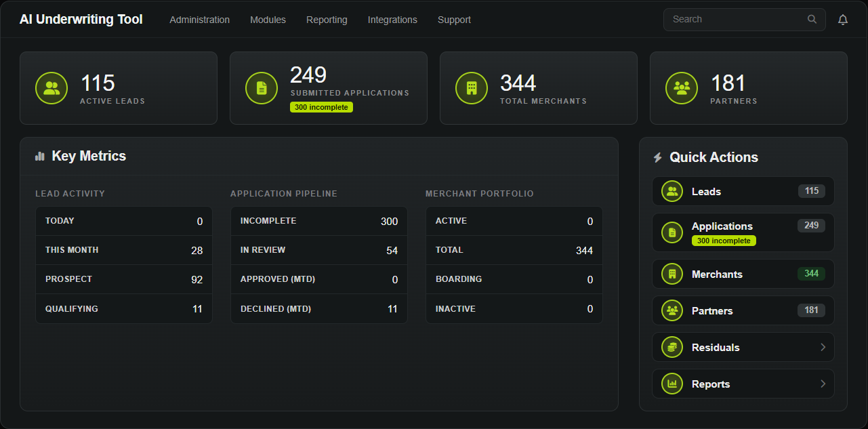Click the MERCHANT PORTFOLIO heading
868x429 pixels.
pos(480,194)
